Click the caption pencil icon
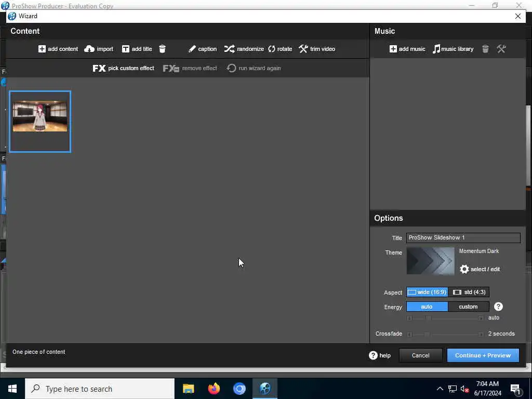 pos(192,49)
